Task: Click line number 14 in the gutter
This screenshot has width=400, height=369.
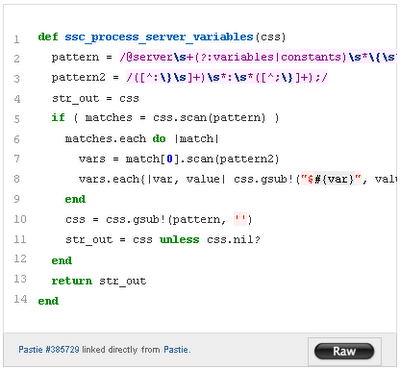Action: (20, 299)
